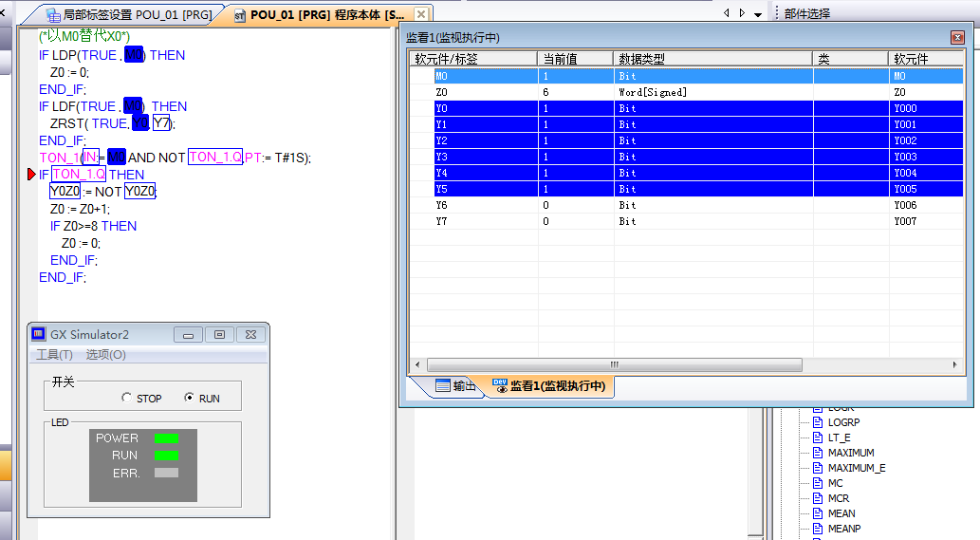Switch to the 输出 output tab
The width and height of the screenshot is (980, 540).
455,386
